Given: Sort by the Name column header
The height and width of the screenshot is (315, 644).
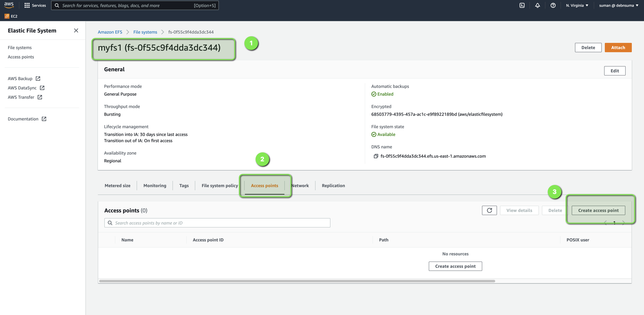Looking at the screenshot, I should [127, 240].
